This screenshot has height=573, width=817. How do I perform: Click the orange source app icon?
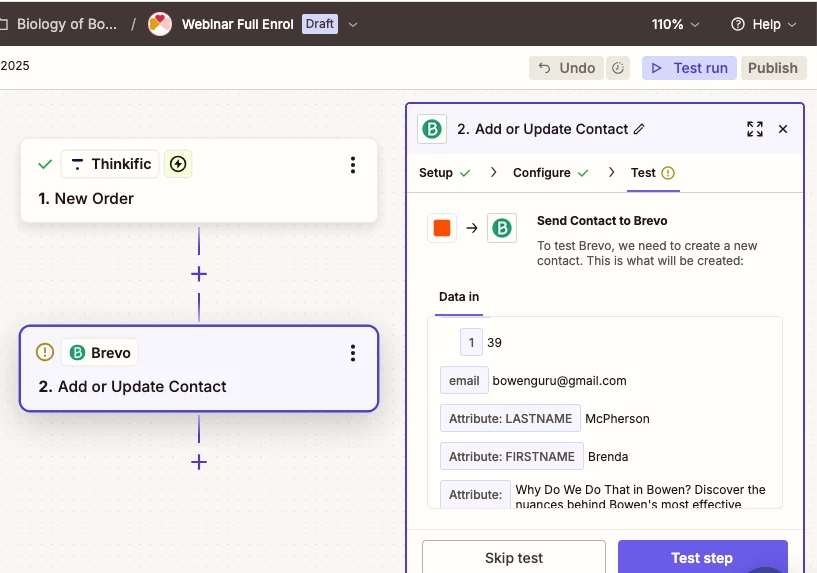[x=442, y=228]
